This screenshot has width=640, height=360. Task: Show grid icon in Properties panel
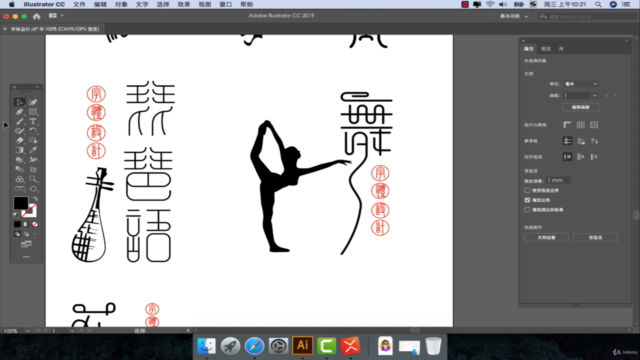[580, 125]
